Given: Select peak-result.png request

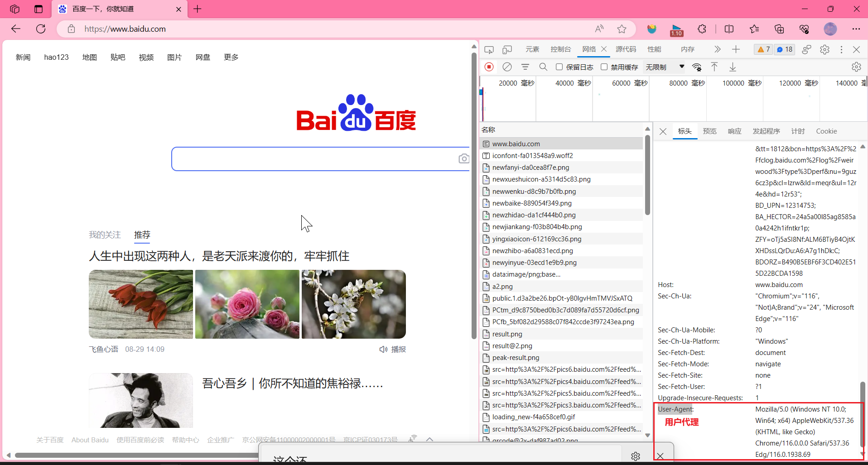Looking at the screenshot, I should [561, 357].
